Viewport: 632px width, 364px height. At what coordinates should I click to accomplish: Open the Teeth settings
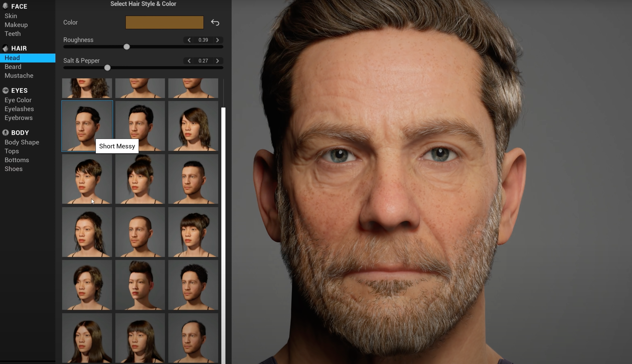13,34
